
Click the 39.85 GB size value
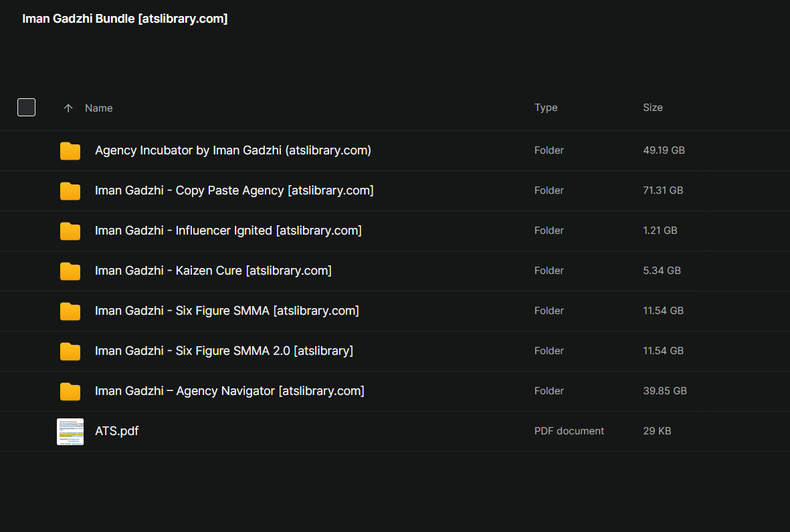pos(664,391)
